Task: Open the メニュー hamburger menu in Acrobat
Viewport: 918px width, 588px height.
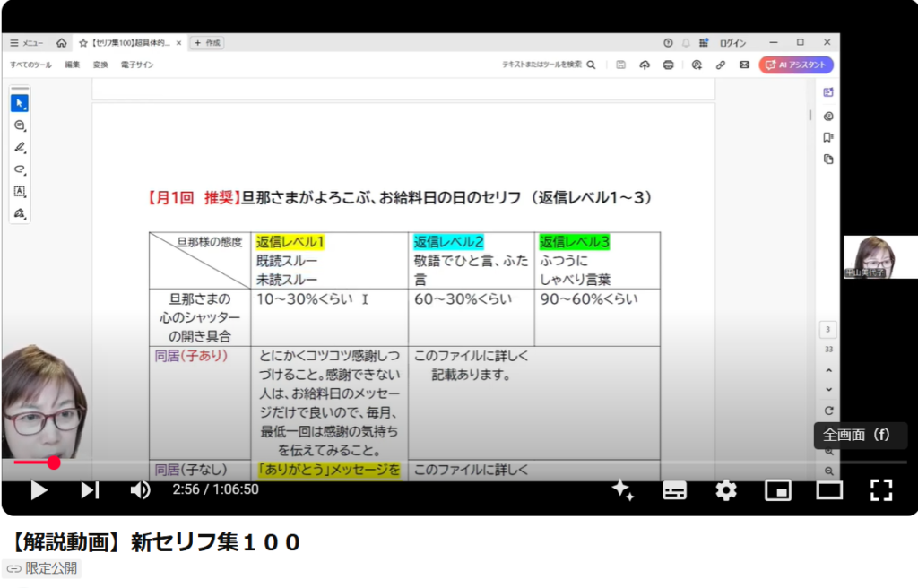Action: 27,42
